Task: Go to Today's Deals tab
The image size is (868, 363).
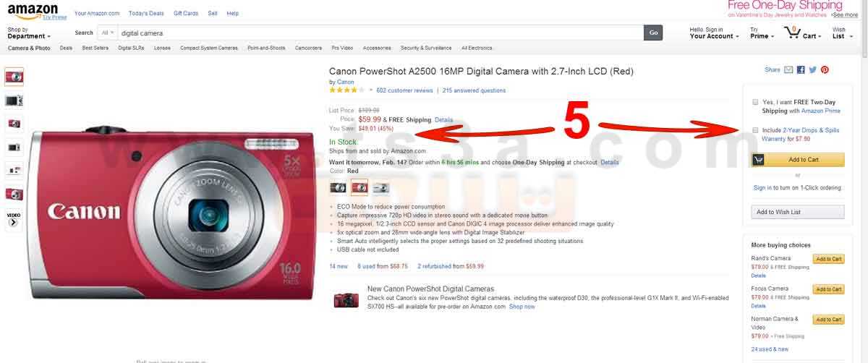Action: tap(145, 13)
